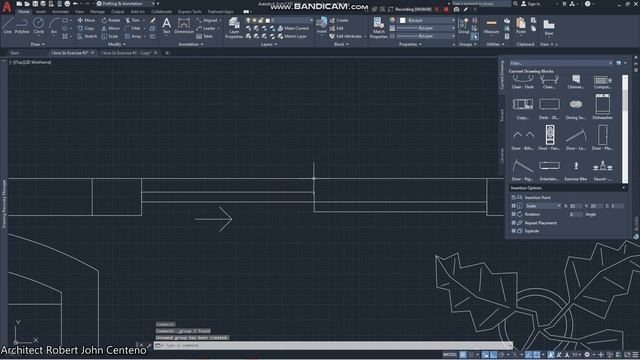Toggle the Scale option checkbox

(x=513, y=206)
